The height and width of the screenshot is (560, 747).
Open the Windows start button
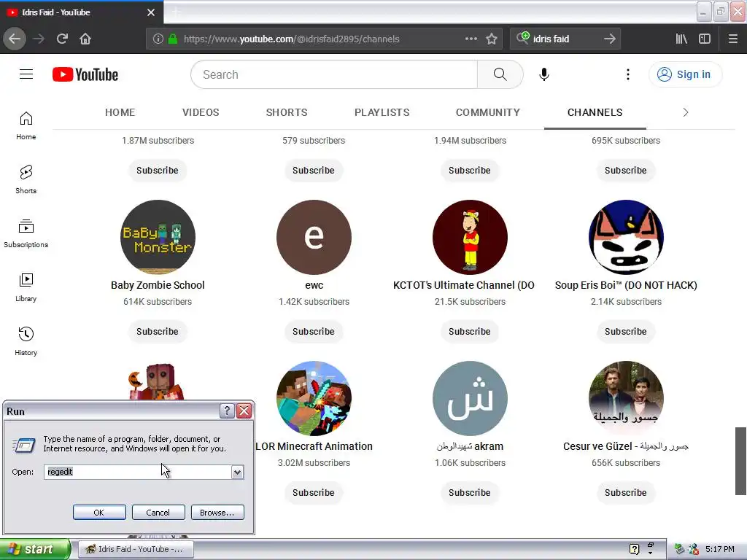pyautogui.click(x=34, y=549)
